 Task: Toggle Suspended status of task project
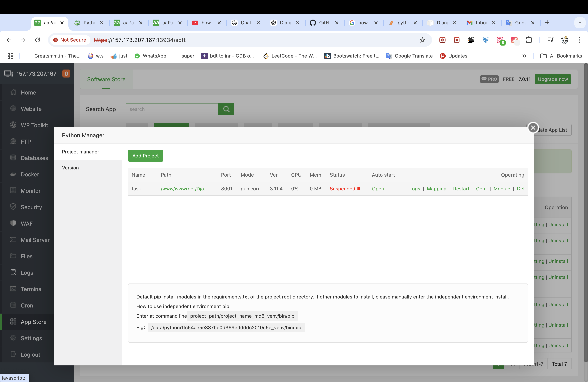(345, 189)
